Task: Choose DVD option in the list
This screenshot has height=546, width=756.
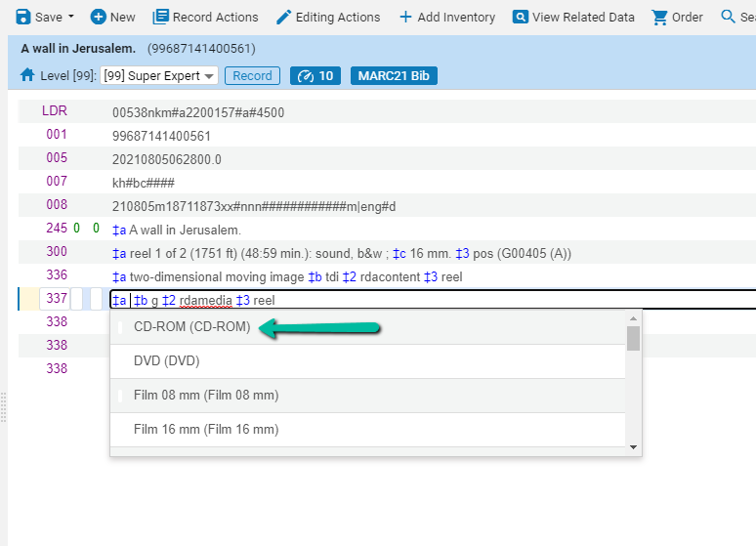Action: [166, 361]
